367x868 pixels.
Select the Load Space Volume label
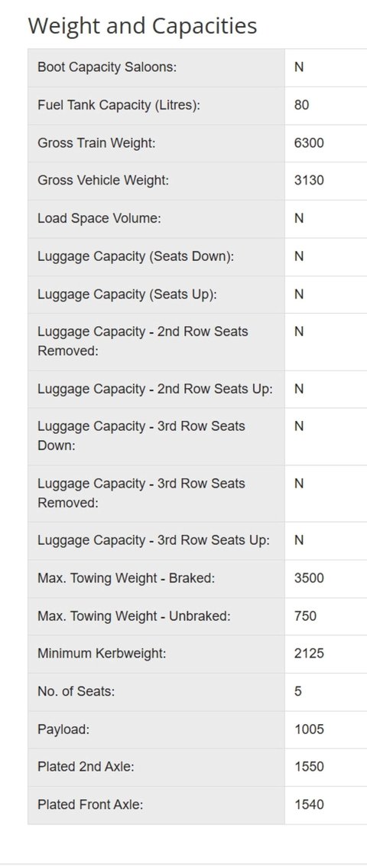tap(99, 218)
